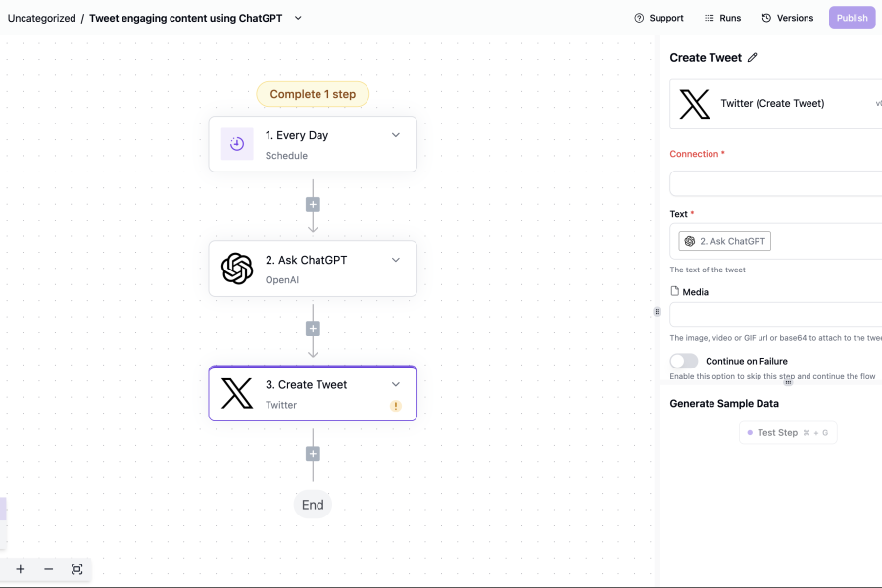Click flow title Tweet engaging content using ChatGPT
Image resolution: width=882 pixels, height=588 pixels.
point(185,18)
